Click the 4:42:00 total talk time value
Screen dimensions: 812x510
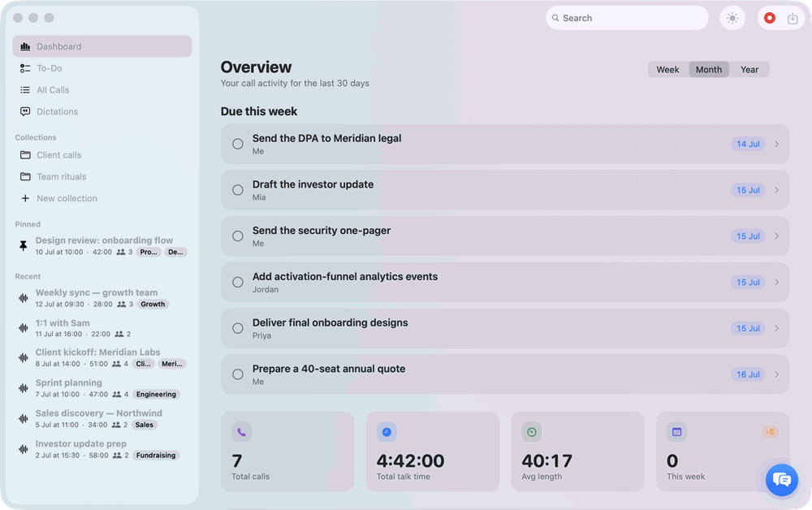(411, 460)
